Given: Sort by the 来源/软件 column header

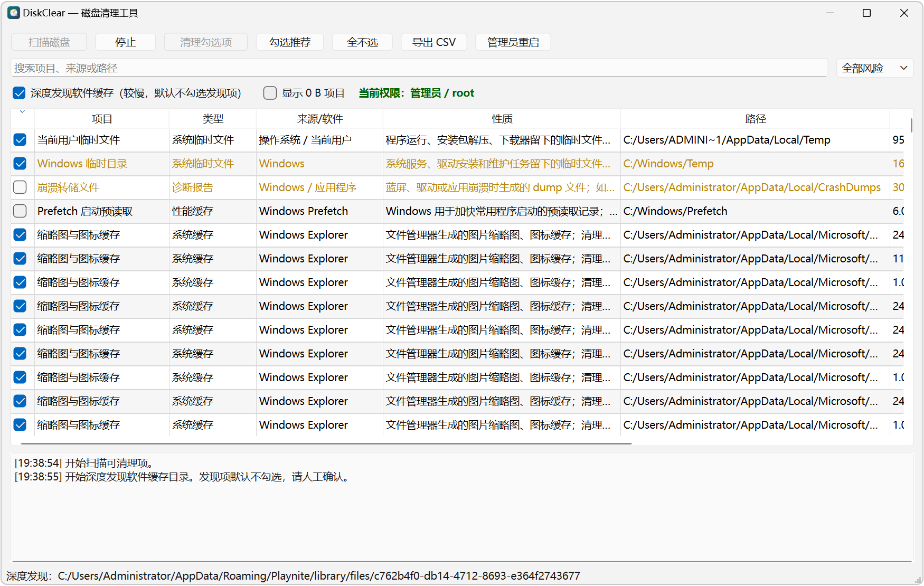Looking at the screenshot, I should coord(319,119).
